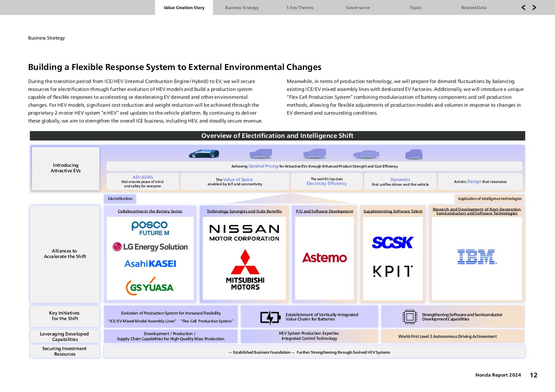The width and height of the screenshot is (555, 392).
Task: Open the 5 Key Themes tab
Action: (300, 8)
